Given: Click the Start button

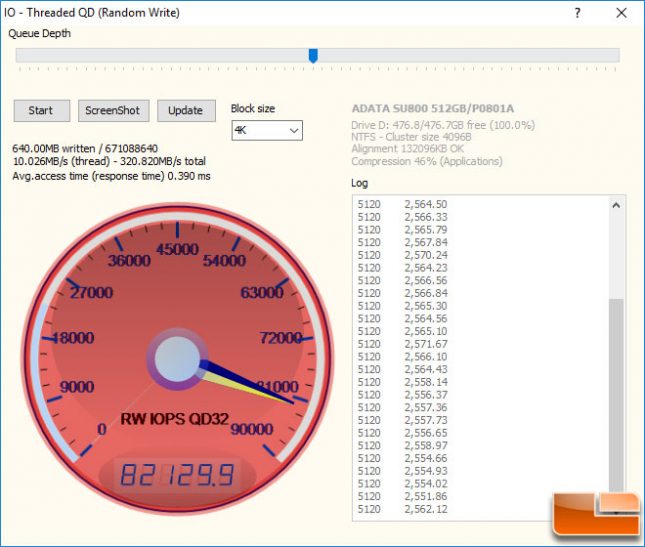Looking at the screenshot, I should (42, 111).
